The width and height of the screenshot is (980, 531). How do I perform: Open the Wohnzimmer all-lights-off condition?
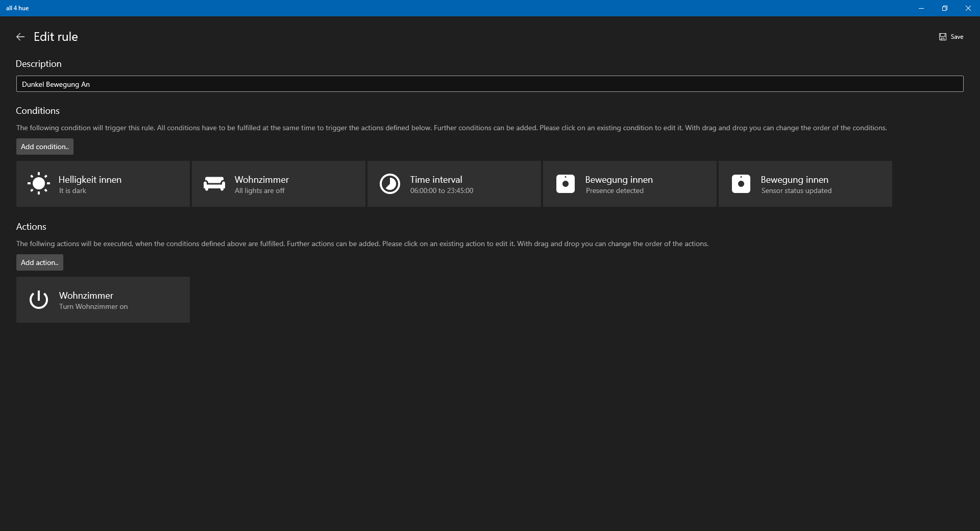[x=278, y=184]
